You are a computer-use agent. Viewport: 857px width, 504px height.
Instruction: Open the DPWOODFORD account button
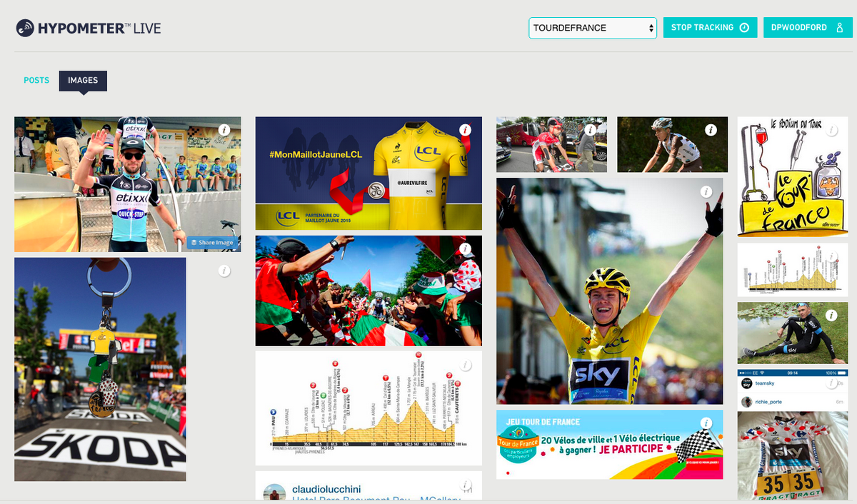[x=808, y=28]
